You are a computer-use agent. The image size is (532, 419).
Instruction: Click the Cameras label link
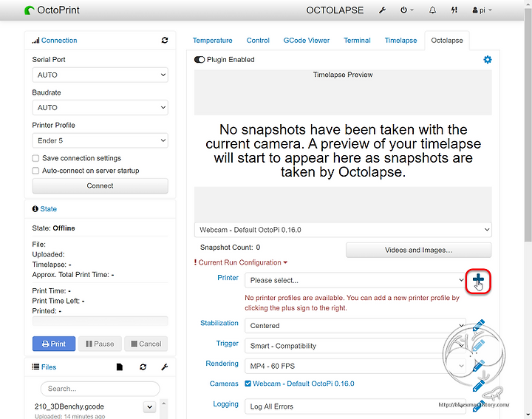pos(224,384)
